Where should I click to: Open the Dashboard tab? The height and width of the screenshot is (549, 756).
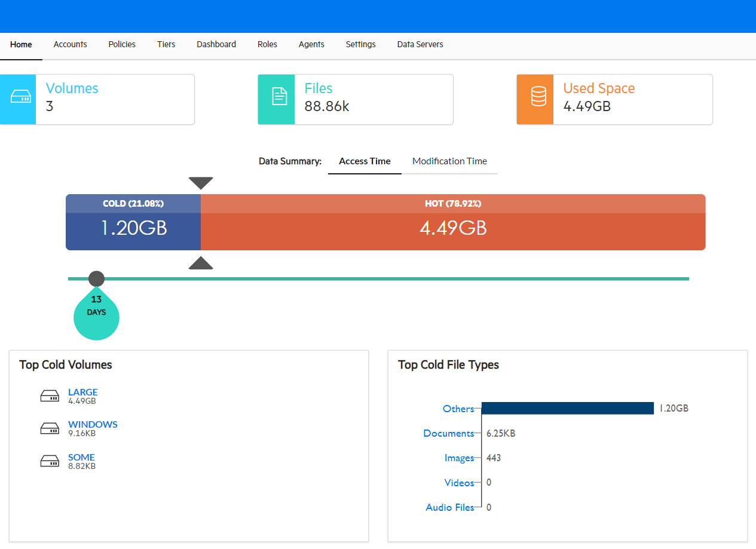coord(216,44)
